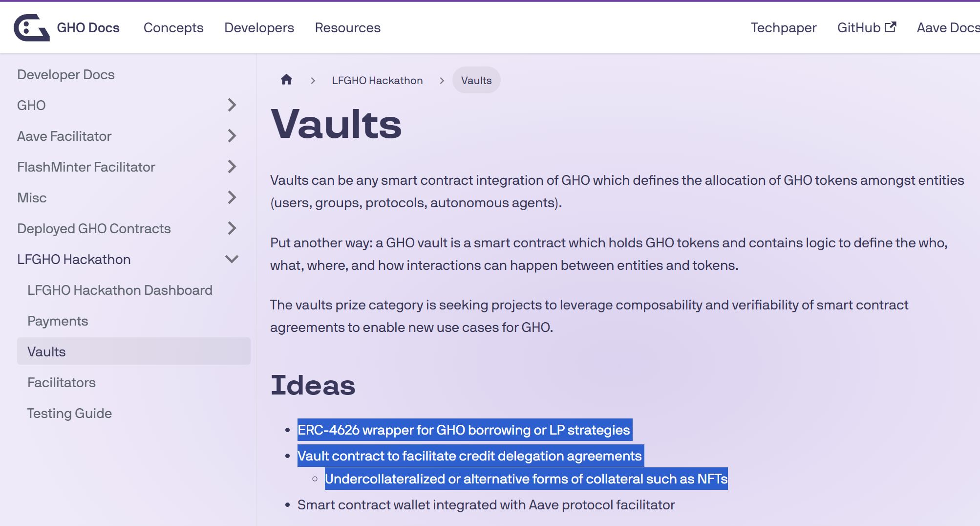Image resolution: width=980 pixels, height=526 pixels.
Task: Open the Testing Guide sidebar page
Action: [69, 413]
